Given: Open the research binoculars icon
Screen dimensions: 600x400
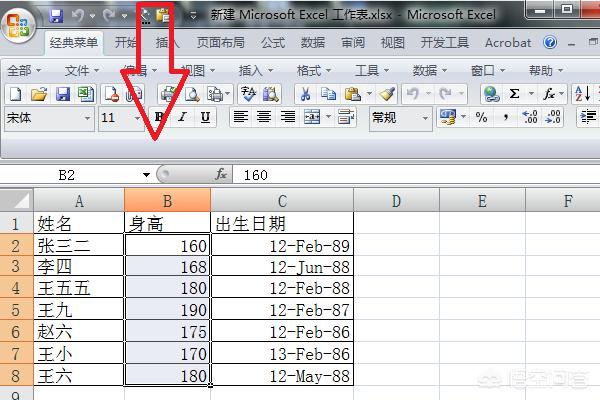Looking at the screenshot, I should (x=271, y=94).
